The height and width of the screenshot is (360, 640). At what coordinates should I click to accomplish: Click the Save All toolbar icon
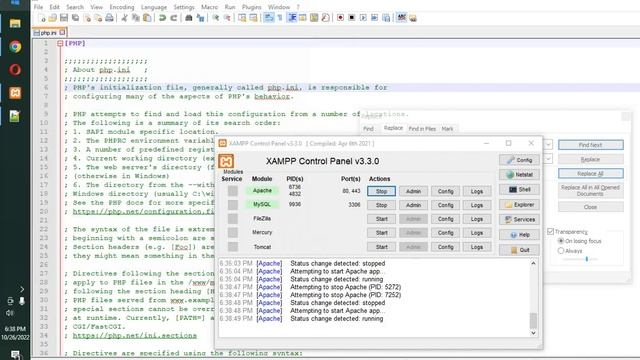tap(76, 18)
